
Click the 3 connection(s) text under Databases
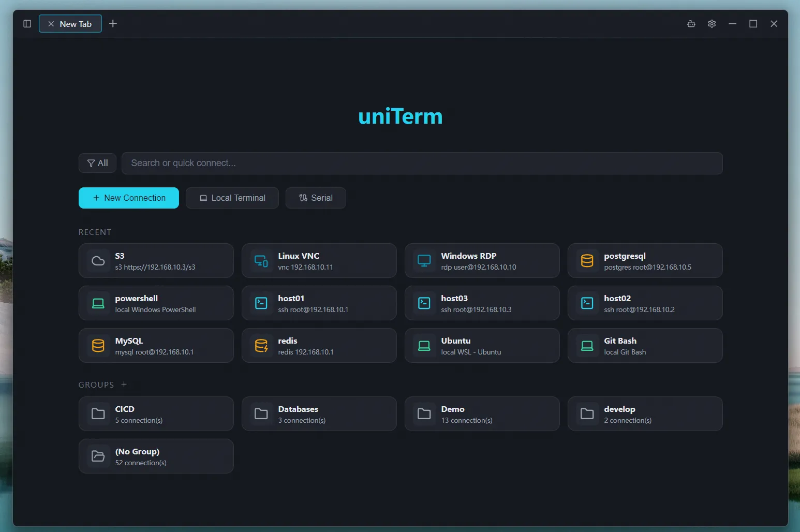click(x=302, y=420)
